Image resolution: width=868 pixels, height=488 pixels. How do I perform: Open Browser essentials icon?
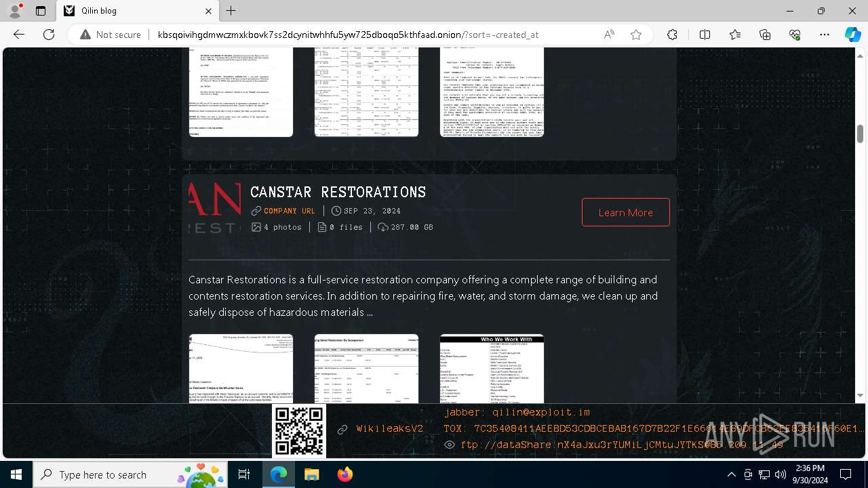pyautogui.click(x=795, y=35)
